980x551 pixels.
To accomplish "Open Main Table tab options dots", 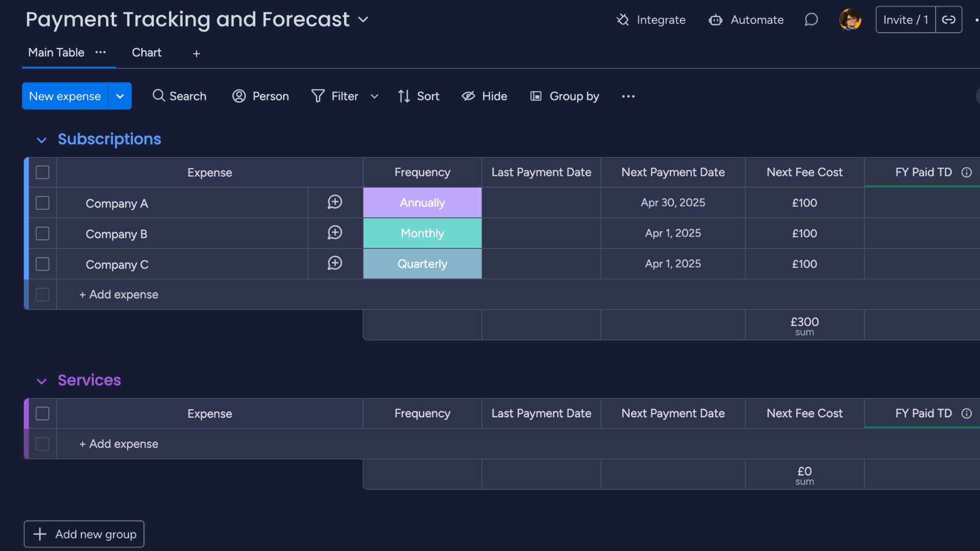I will [x=101, y=53].
